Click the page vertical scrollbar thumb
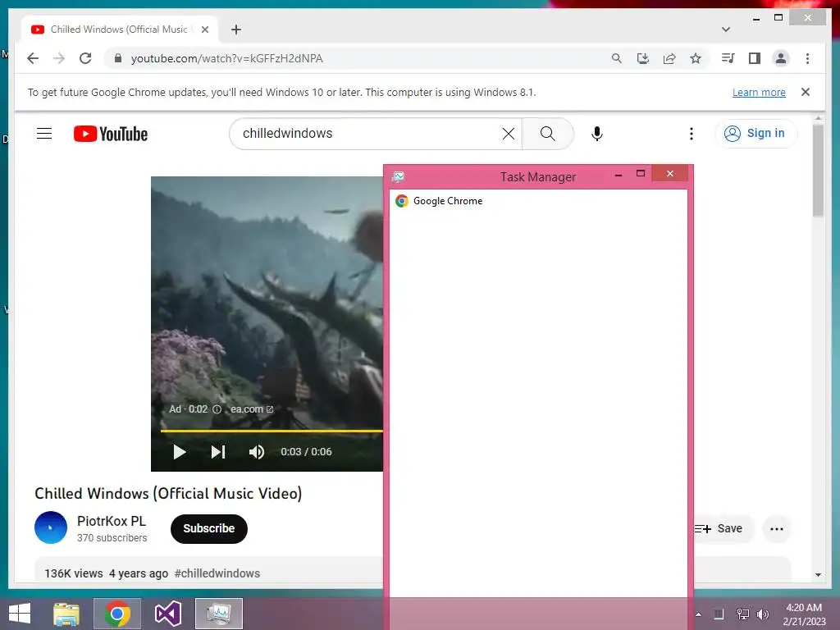 [818, 171]
